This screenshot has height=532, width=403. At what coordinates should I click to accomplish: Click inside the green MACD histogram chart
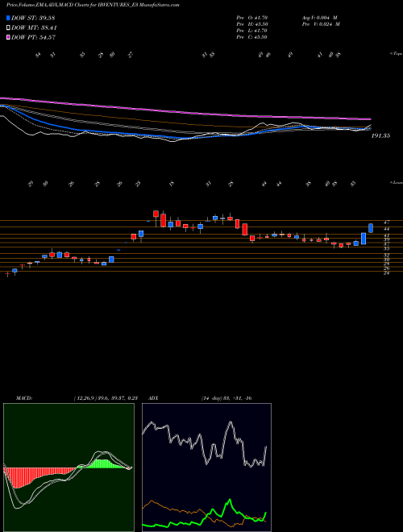(69, 468)
